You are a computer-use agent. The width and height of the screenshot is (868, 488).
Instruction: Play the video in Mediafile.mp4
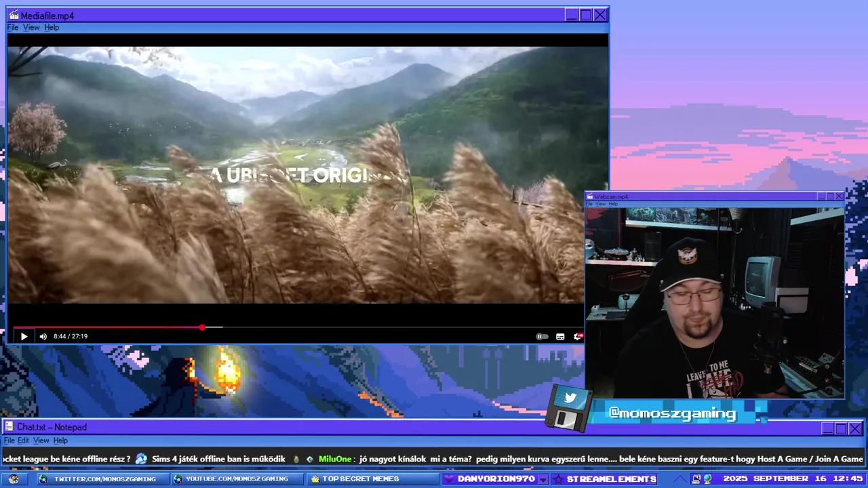24,336
